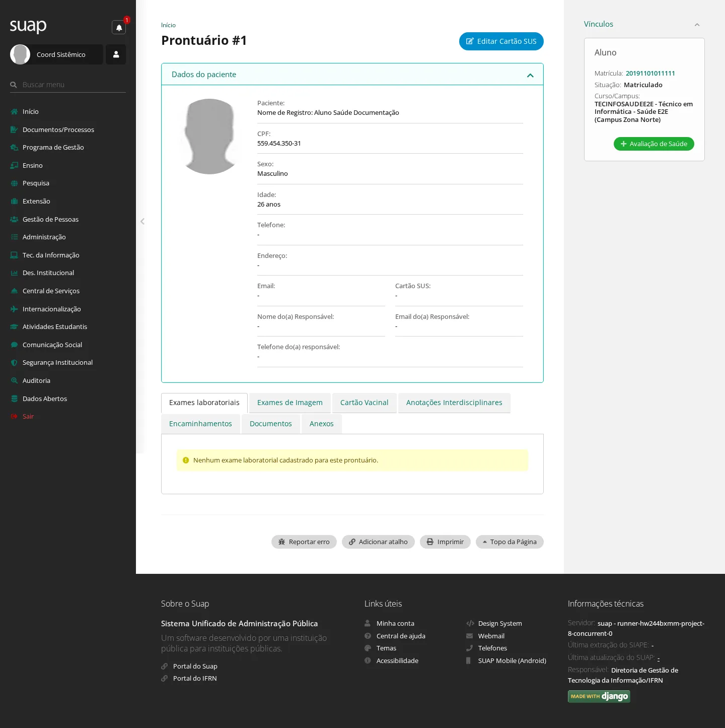Select the Anexos tab
The image size is (725, 728).
(x=322, y=424)
